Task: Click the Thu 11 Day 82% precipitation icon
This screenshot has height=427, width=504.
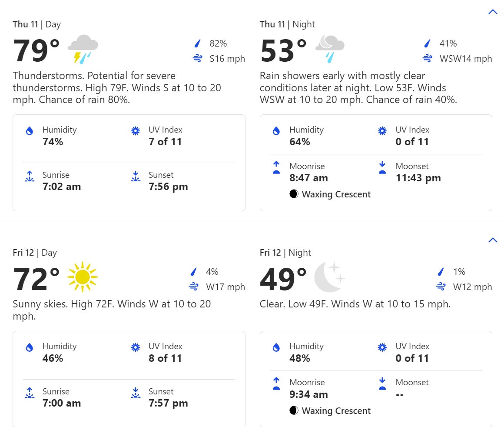Action: coord(198,43)
